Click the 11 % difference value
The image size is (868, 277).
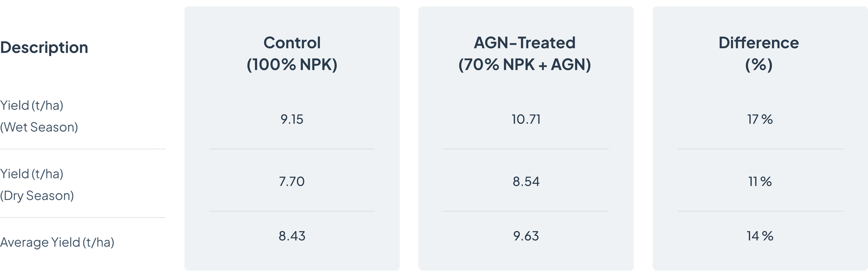point(760,182)
